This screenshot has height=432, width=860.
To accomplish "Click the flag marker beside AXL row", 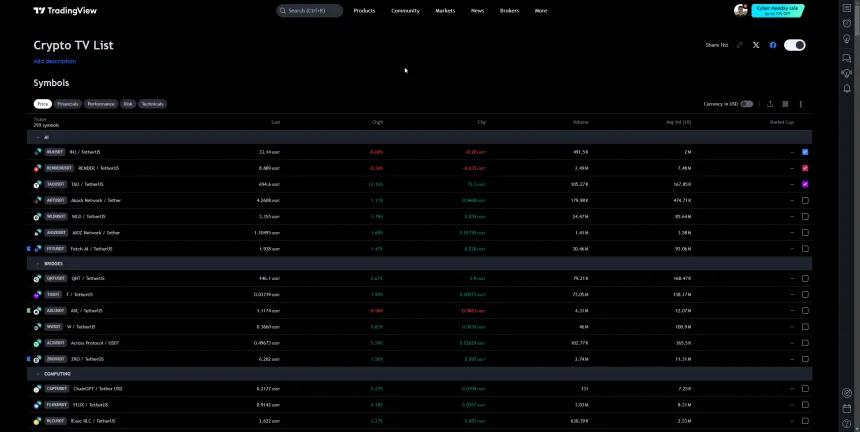I will point(29,311).
